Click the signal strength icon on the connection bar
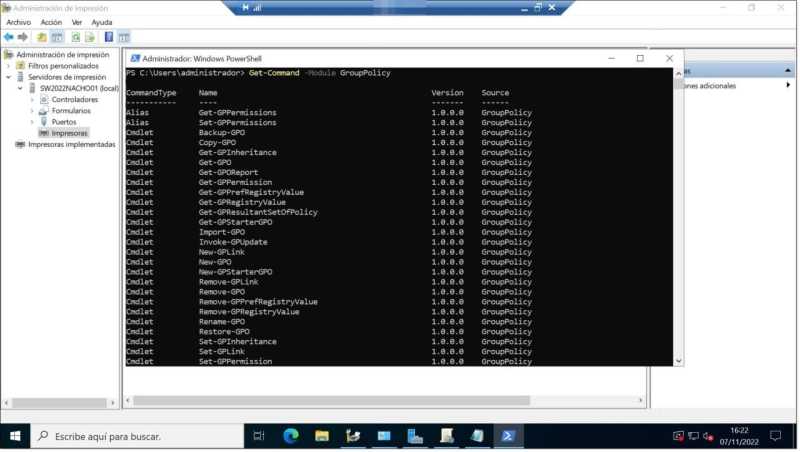The width and height of the screenshot is (800, 452). coord(257,8)
